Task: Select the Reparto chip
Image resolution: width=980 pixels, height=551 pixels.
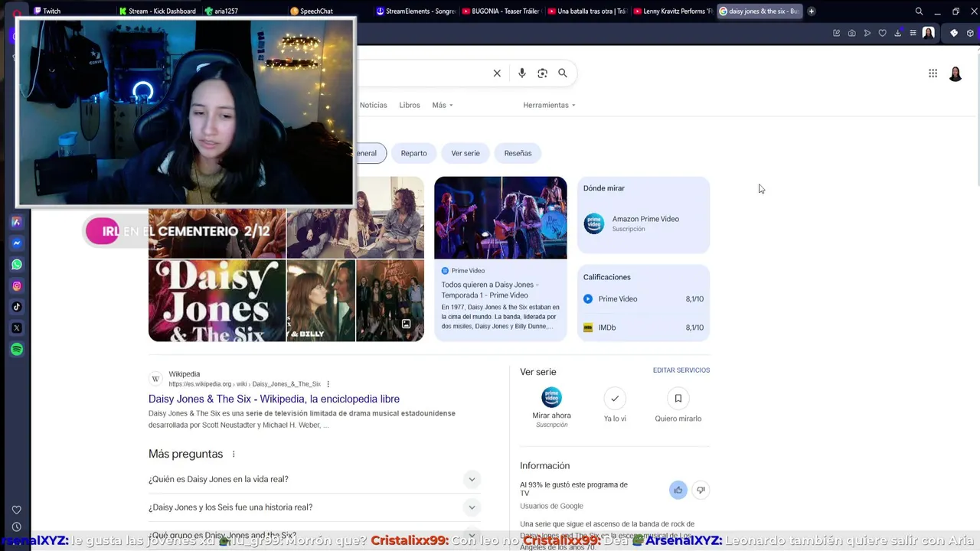Action: tap(413, 153)
